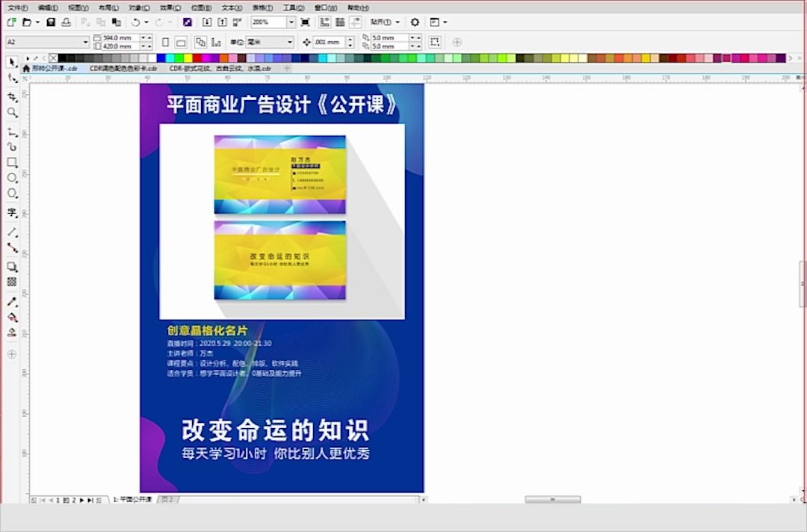The width and height of the screenshot is (807, 532).
Task: Toggle landscape page orientation
Action: pyautogui.click(x=180, y=42)
